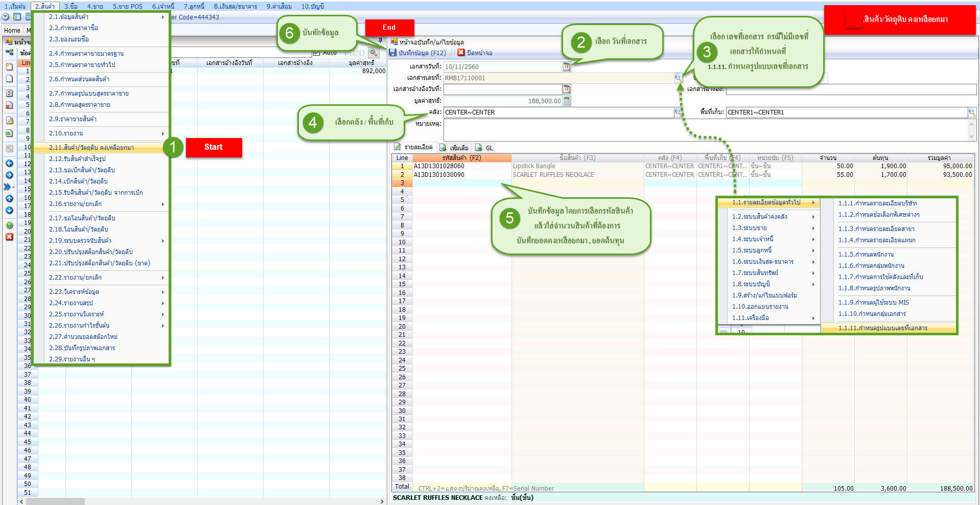Click lookup icon for คลัง CENTER field
Screen dimensions: 980x505
(678, 112)
